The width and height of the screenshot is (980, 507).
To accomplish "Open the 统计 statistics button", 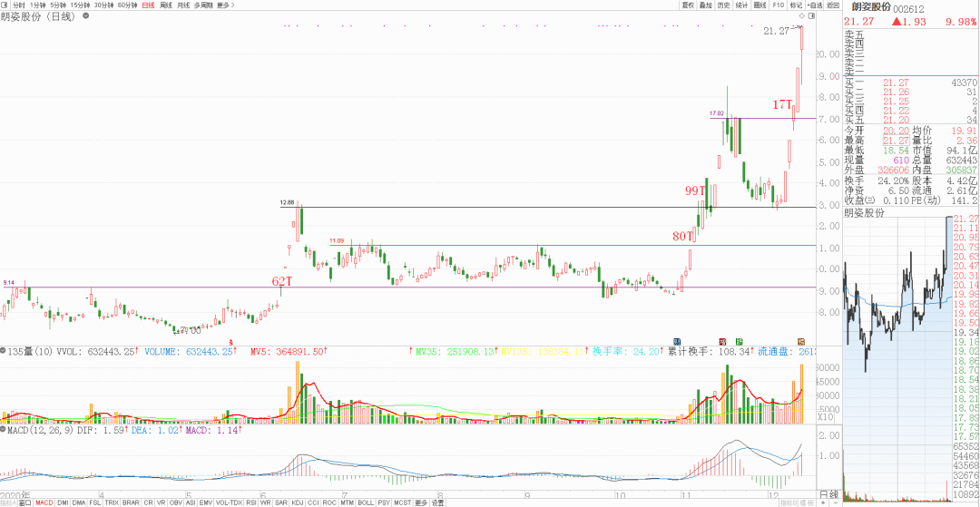I will click(x=742, y=5).
